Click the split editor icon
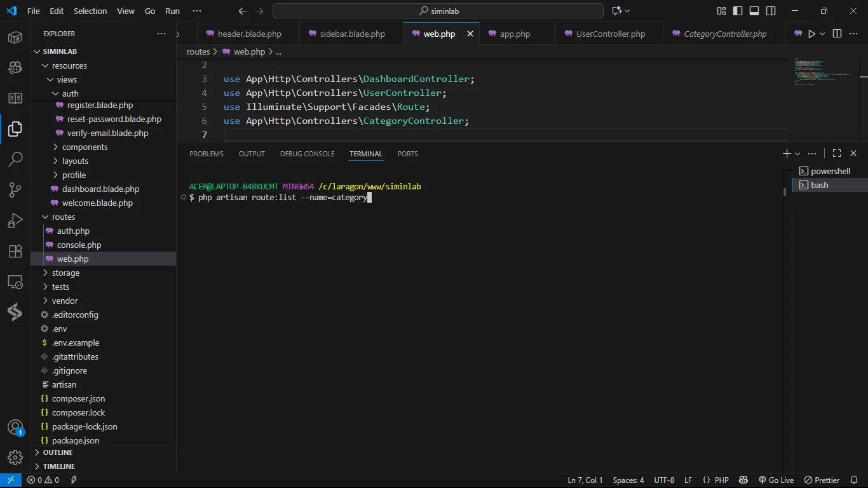 coord(837,34)
